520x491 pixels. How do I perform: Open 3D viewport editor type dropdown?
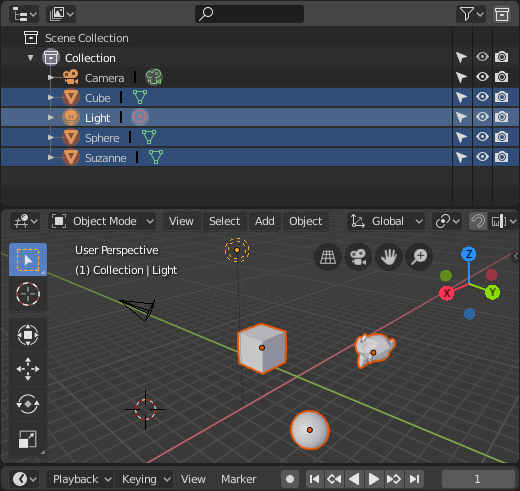coord(25,221)
